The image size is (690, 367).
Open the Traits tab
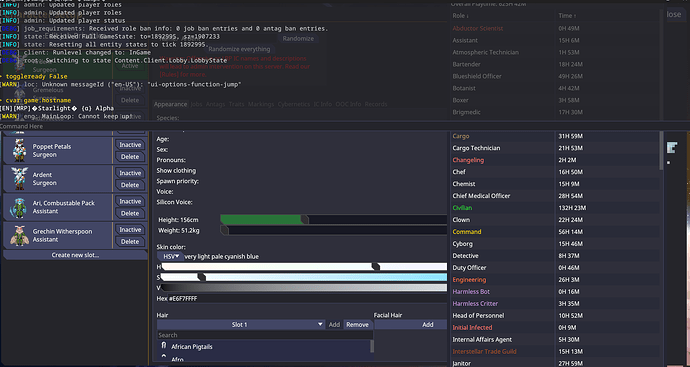tap(236, 104)
